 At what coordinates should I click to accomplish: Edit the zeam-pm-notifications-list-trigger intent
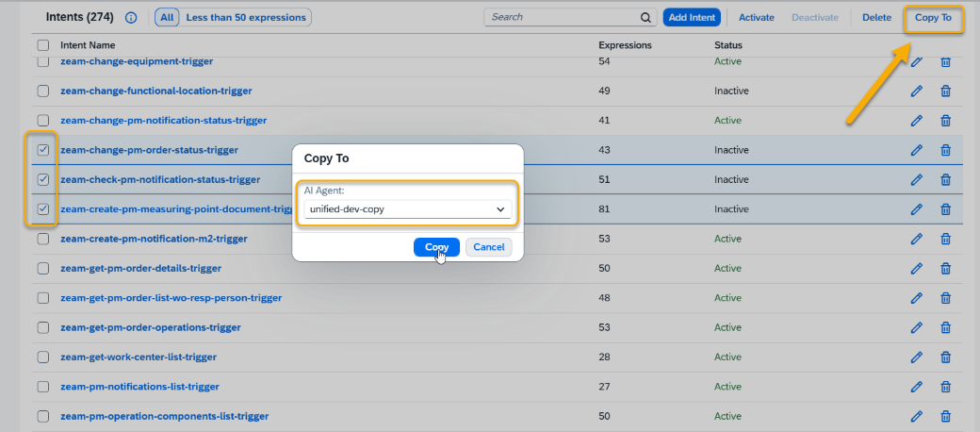click(x=916, y=387)
